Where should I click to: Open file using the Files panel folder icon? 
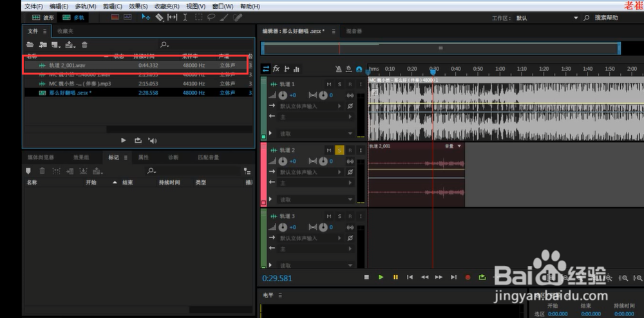(x=30, y=44)
